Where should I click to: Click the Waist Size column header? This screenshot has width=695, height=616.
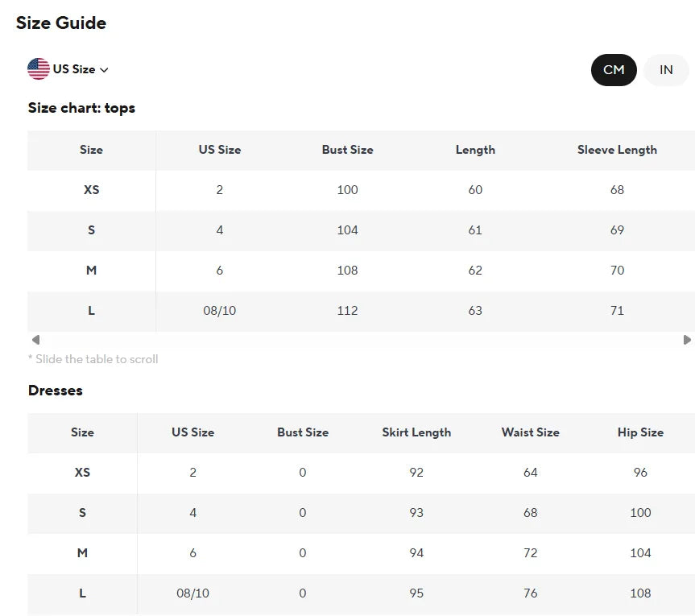pyautogui.click(x=530, y=432)
